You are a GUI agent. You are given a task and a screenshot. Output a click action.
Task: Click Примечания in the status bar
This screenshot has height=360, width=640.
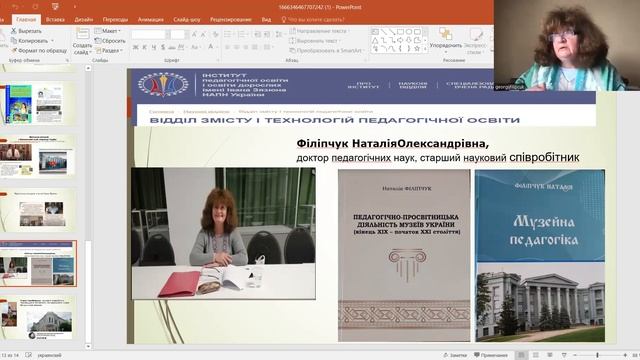point(491,355)
